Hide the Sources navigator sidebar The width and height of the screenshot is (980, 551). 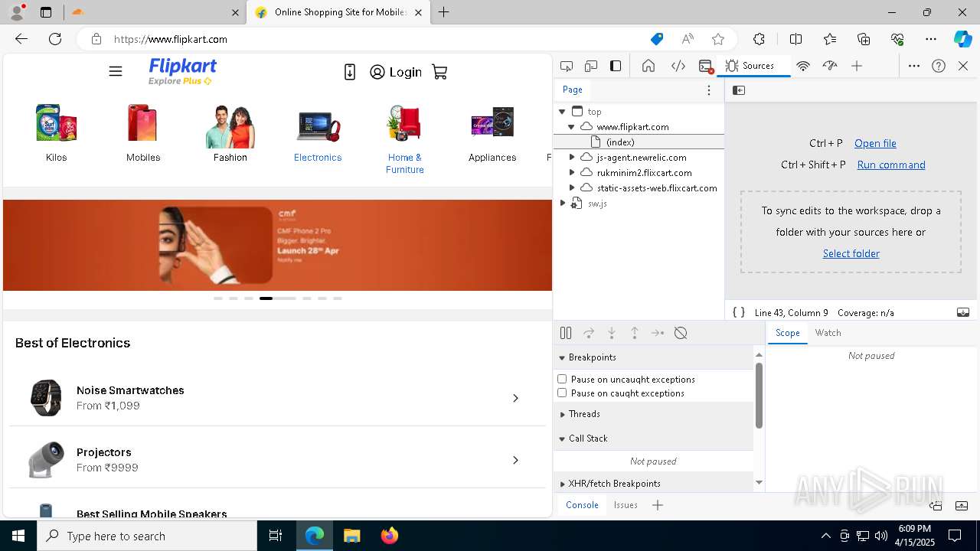point(739,90)
